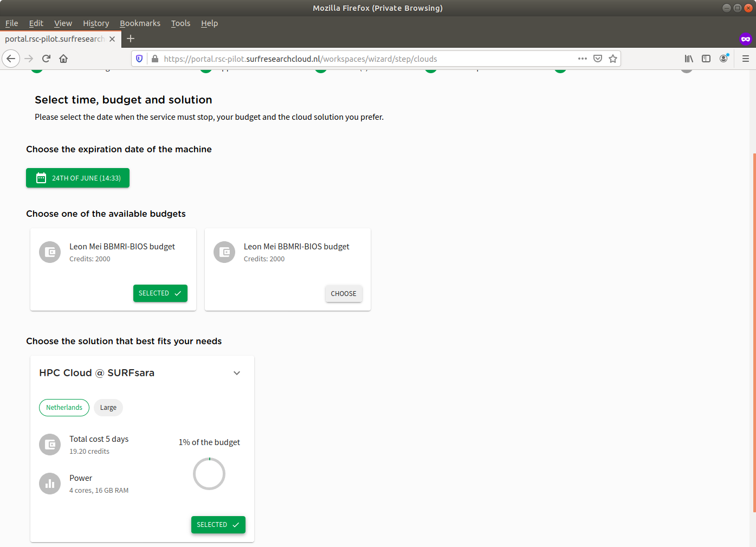Click the Large size chip
The image size is (756, 547).
tap(108, 408)
